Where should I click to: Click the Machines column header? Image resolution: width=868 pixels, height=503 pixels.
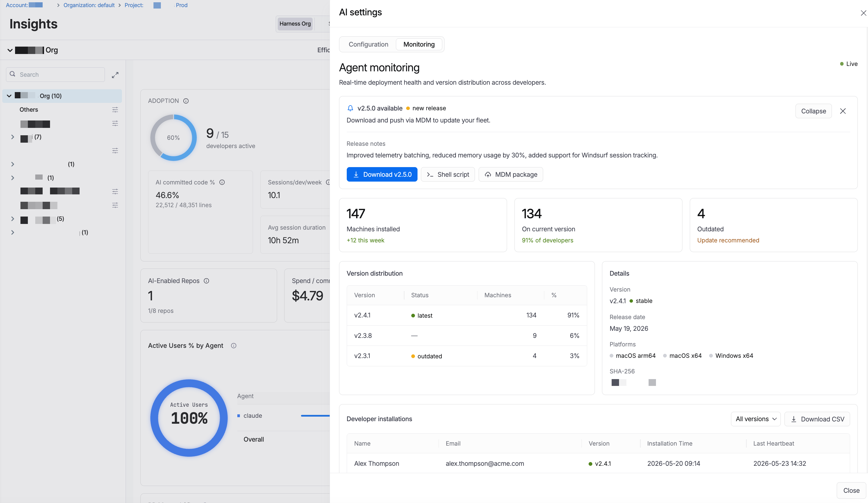497,295
